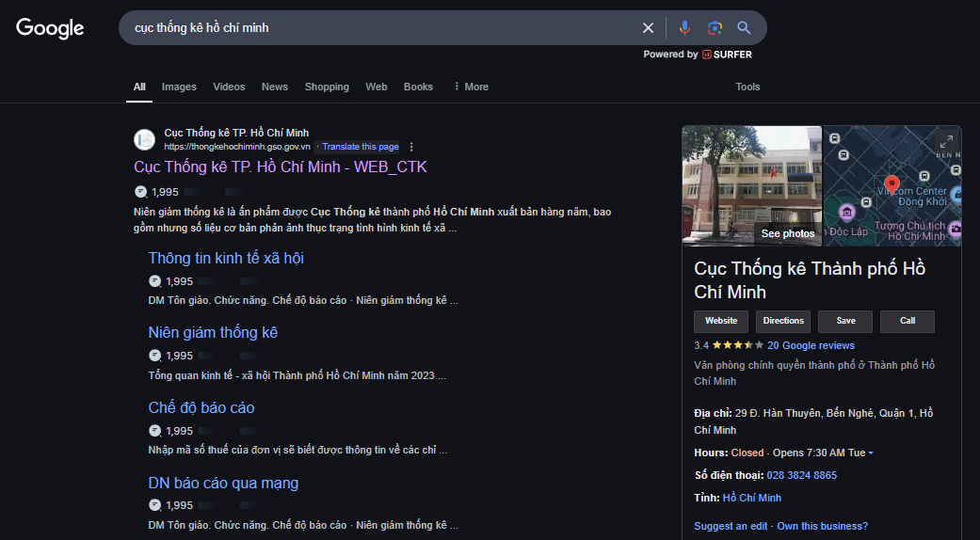Get Directions to Cục Thống kê
Viewport: 980px width, 540px height.
coord(783,321)
